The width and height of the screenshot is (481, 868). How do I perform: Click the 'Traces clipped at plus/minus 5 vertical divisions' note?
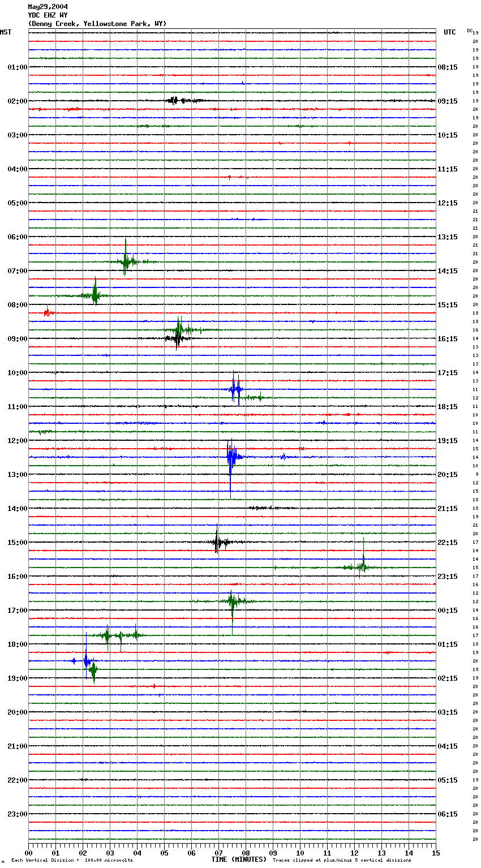342,860
